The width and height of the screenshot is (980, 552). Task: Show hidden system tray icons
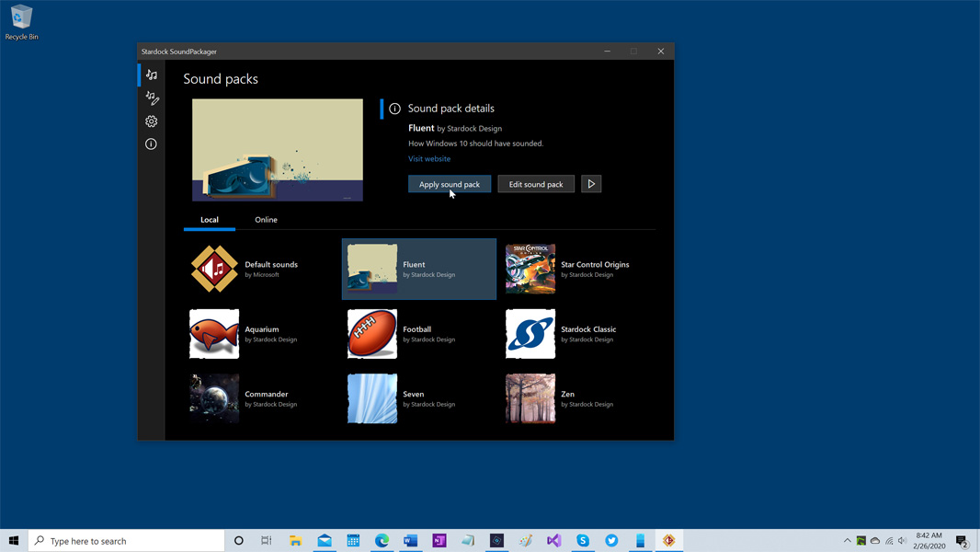(x=848, y=541)
